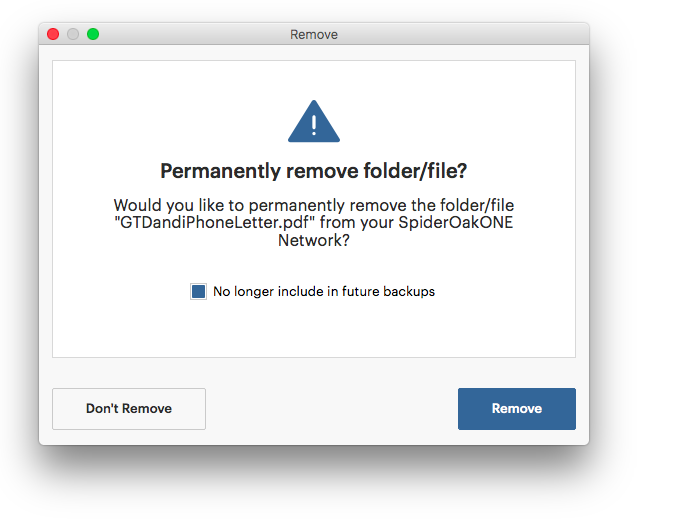
Task: Confirm deletion with the blue Remove button
Action: click(517, 409)
